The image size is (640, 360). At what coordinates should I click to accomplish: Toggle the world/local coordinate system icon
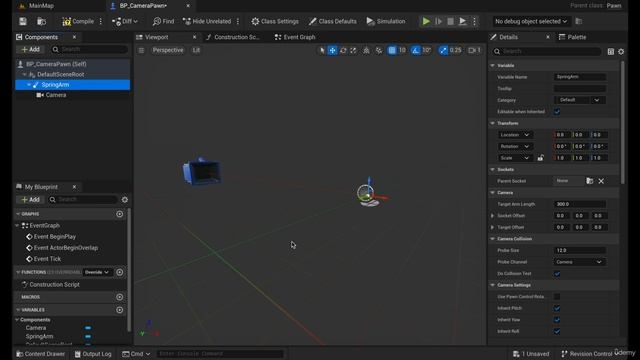click(367, 50)
